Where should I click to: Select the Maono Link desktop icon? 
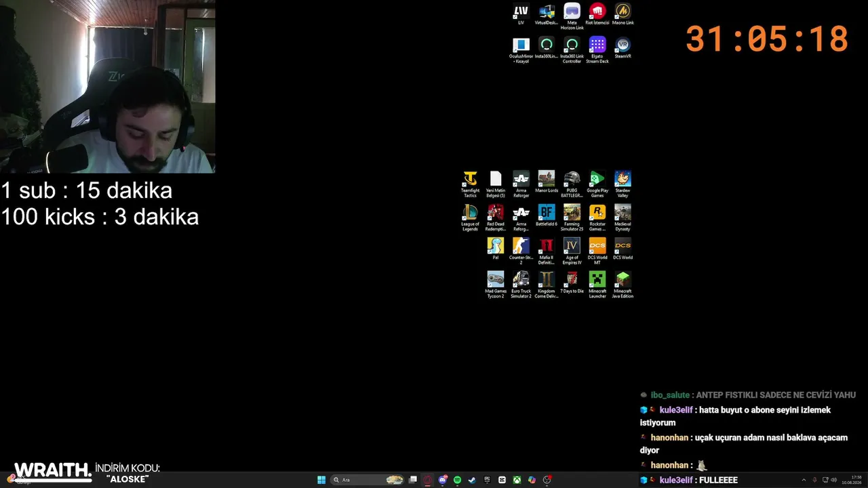623,14
